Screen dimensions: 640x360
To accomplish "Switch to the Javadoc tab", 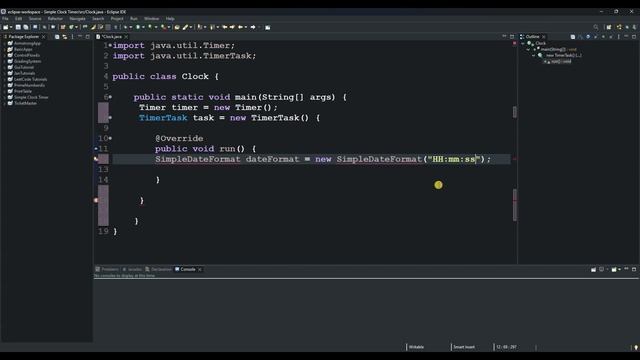I will pos(132,269).
